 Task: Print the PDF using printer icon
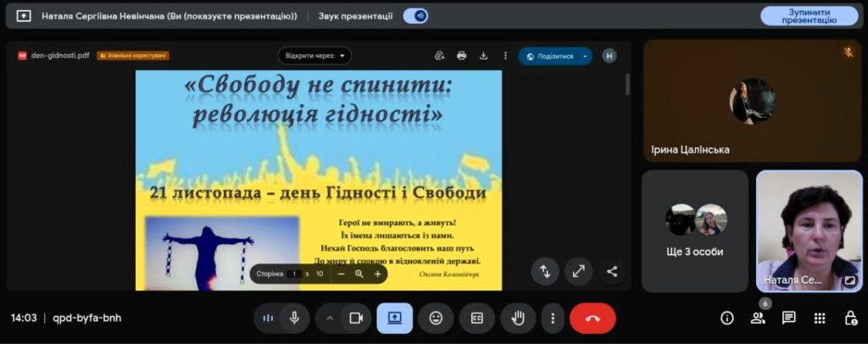461,56
